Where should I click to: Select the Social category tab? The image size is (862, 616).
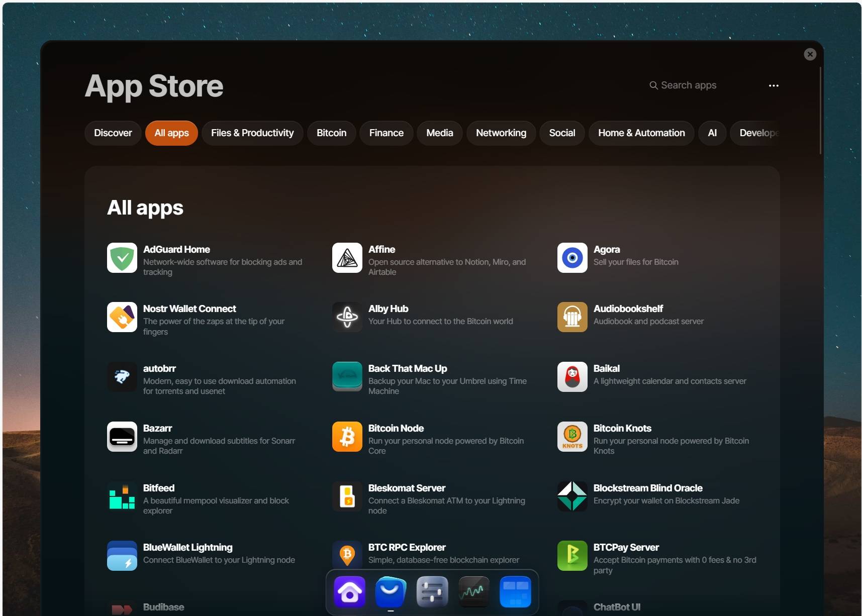pyautogui.click(x=562, y=133)
